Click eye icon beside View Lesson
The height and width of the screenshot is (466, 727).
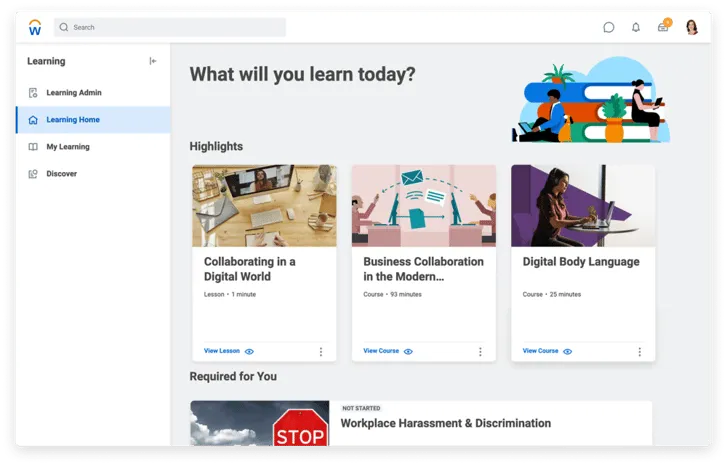click(x=249, y=351)
